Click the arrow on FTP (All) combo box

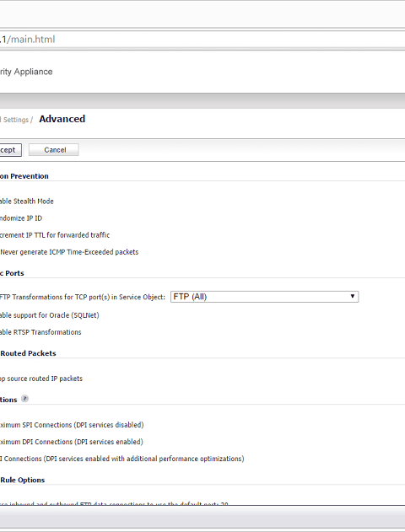(x=353, y=297)
